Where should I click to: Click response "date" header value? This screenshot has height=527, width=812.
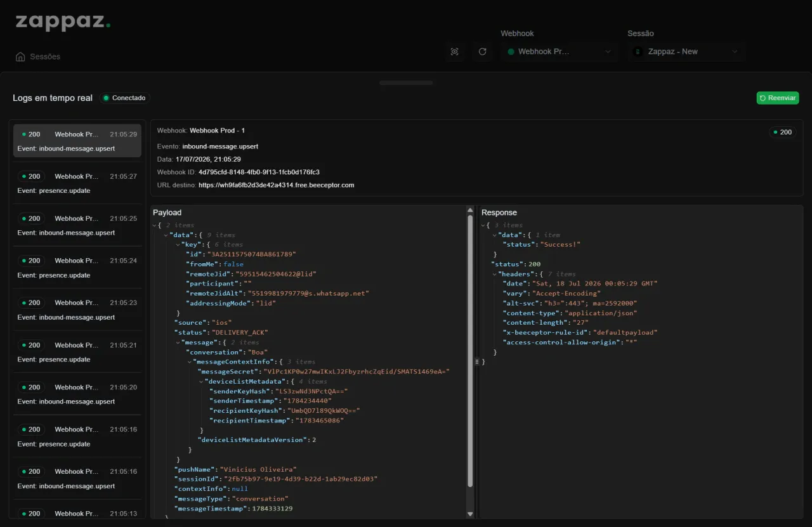596,283
